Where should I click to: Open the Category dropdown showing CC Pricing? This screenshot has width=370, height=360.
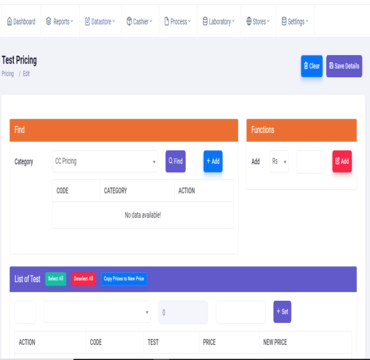click(x=105, y=161)
